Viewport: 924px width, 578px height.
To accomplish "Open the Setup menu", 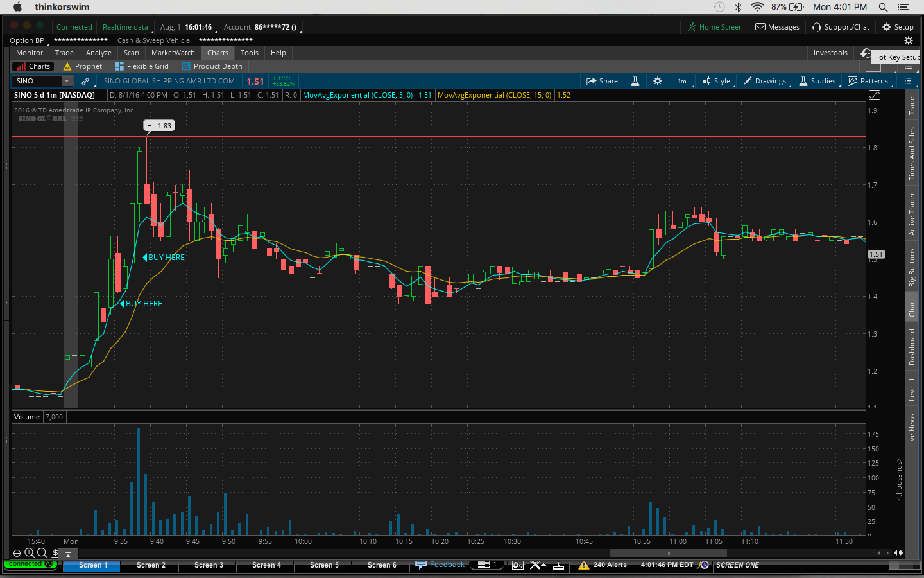I will [x=898, y=27].
